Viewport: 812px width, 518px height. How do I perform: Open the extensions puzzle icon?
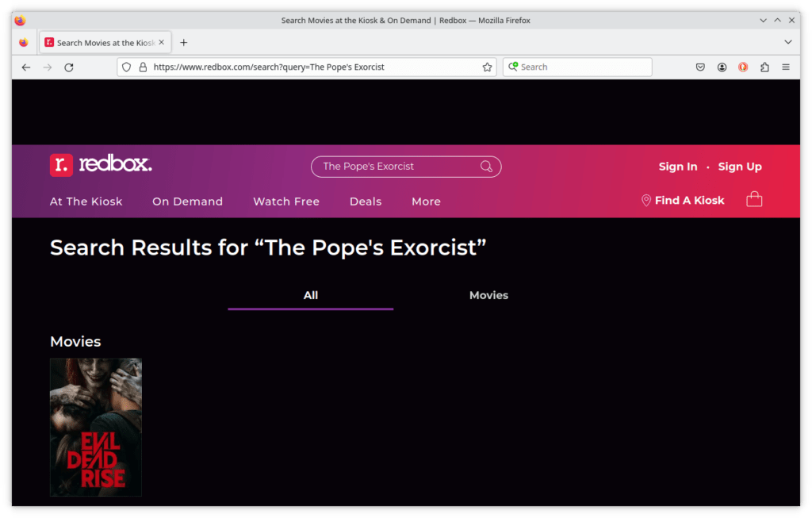pyautogui.click(x=764, y=67)
